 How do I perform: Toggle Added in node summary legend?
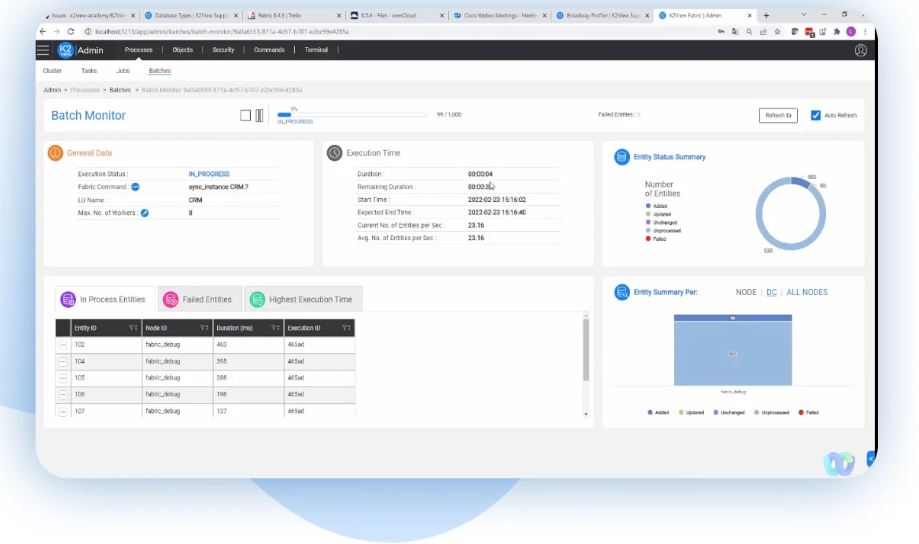pyautogui.click(x=658, y=413)
